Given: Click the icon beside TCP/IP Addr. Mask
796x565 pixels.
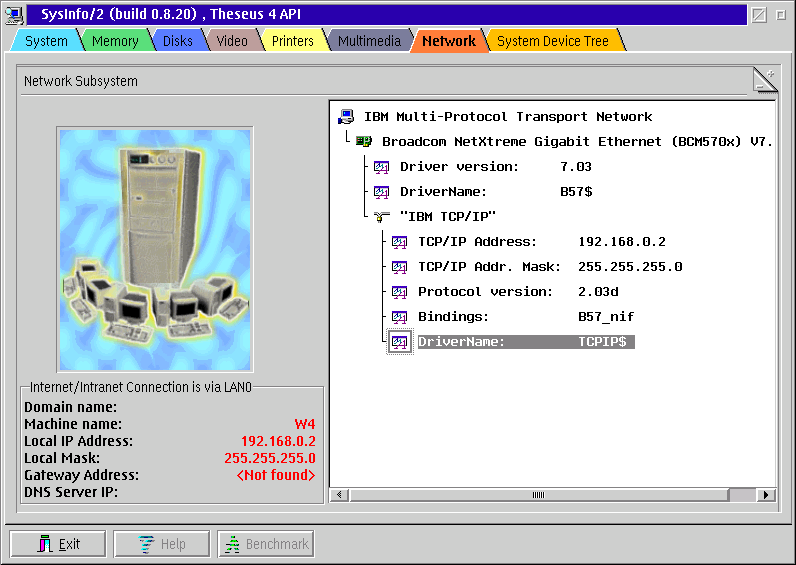Looking at the screenshot, I should tap(400, 267).
